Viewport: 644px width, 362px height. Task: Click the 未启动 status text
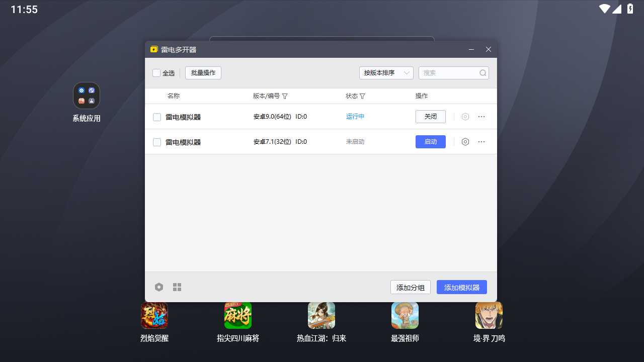[355, 142]
